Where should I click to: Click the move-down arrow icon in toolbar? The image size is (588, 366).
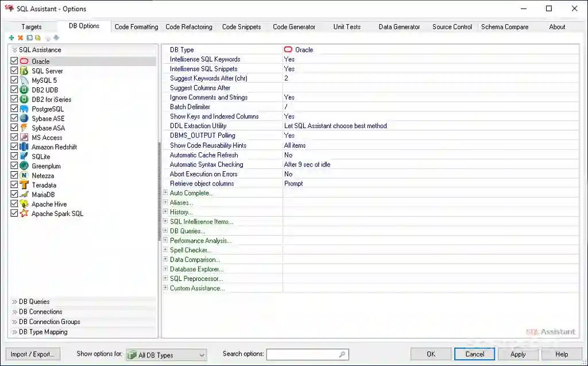[x=56, y=38]
